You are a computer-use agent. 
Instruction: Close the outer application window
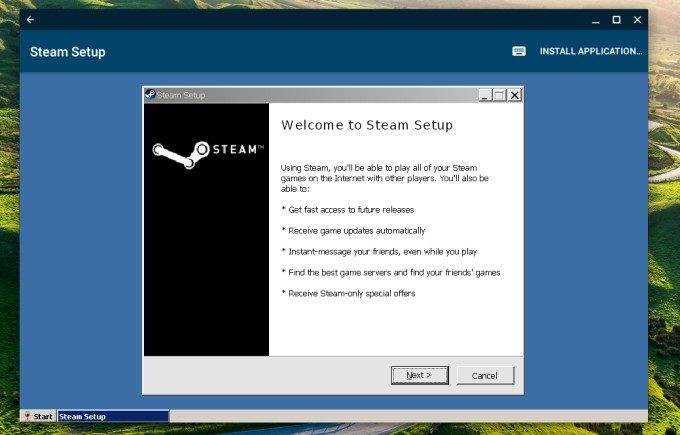(637, 20)
